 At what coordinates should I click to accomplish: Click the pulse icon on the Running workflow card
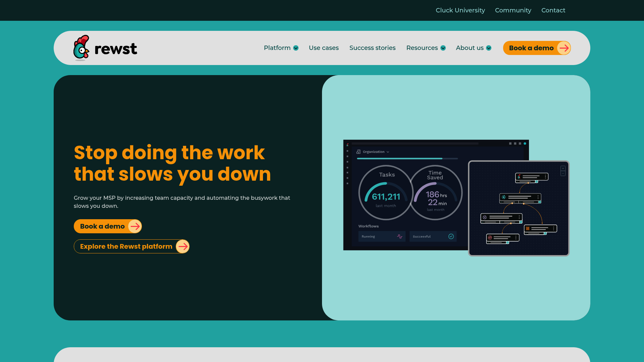tap(399, 236)
